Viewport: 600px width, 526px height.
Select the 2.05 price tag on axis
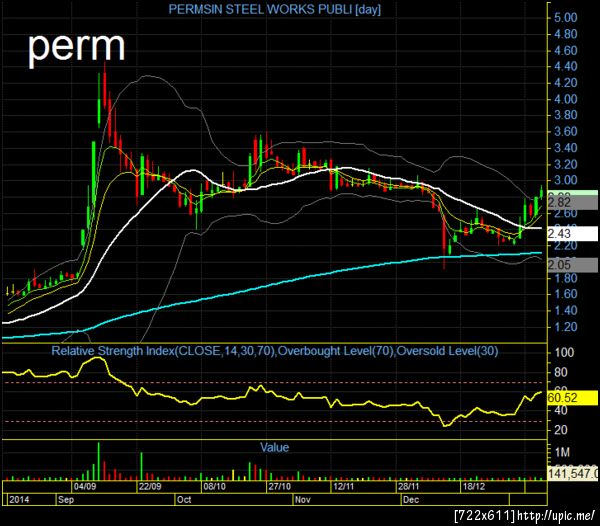572,265
